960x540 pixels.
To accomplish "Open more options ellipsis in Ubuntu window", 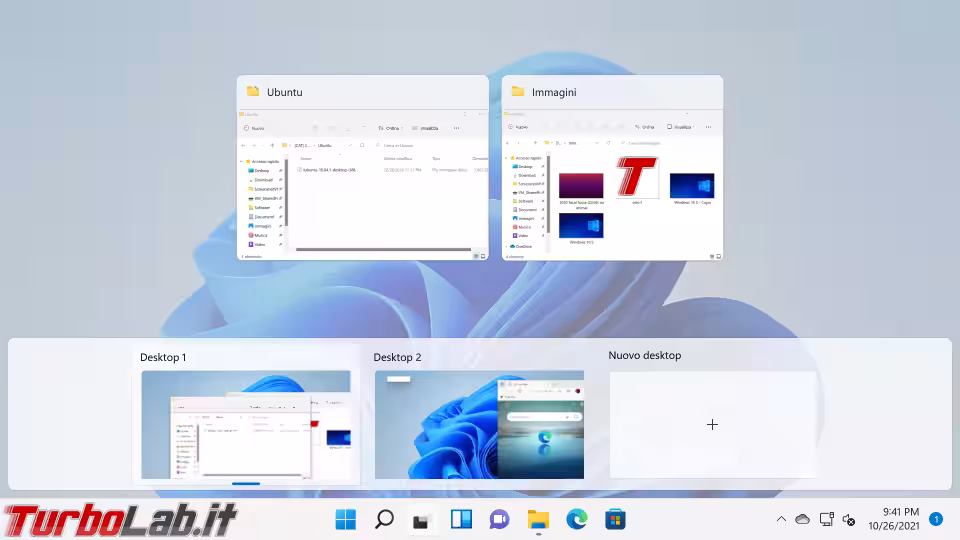I will pyautogui.click(x=456, y=128).
